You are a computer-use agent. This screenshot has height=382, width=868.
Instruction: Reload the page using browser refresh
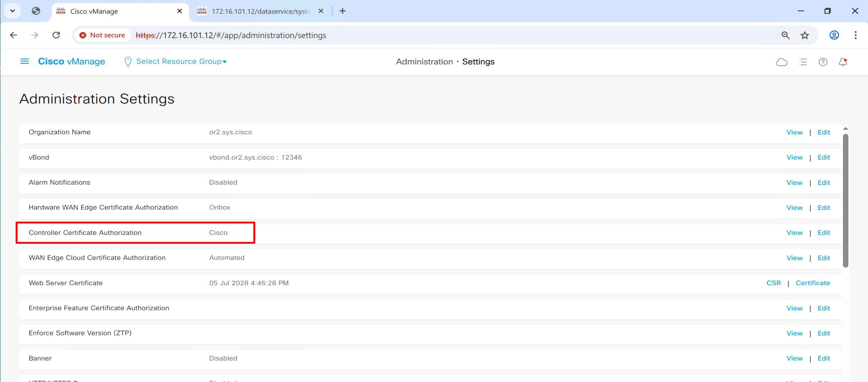(56, 35)
